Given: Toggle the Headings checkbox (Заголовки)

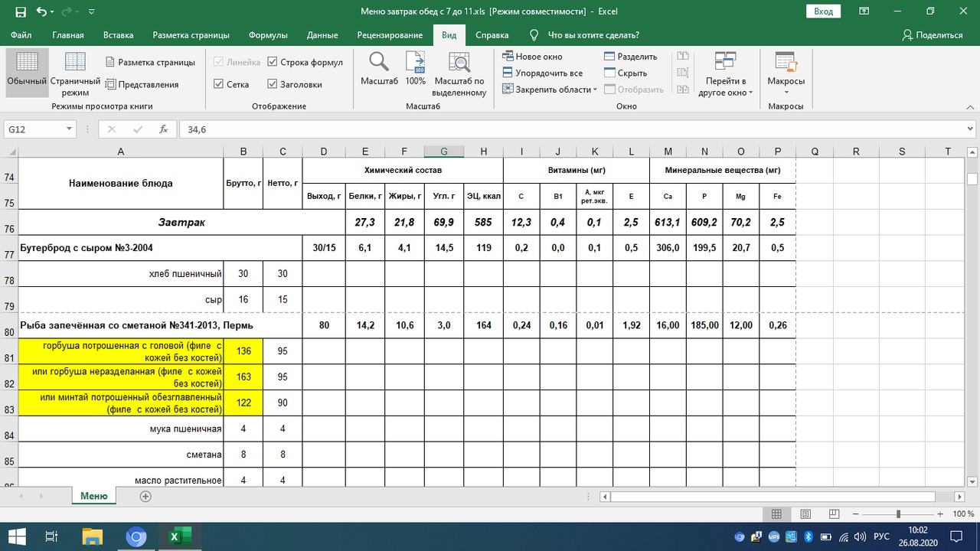Looking at the screenshot, I should (x=273, y=84).
